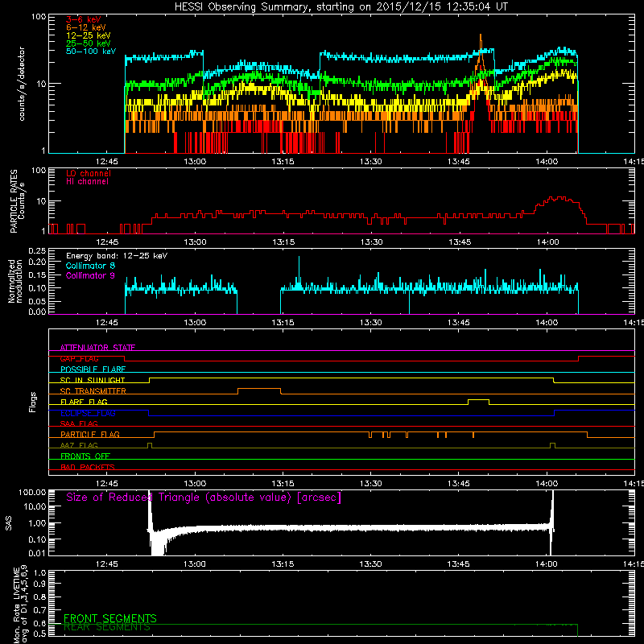
Task: Click the ECLIPSE_FLAG label
Action: (88, 413)
